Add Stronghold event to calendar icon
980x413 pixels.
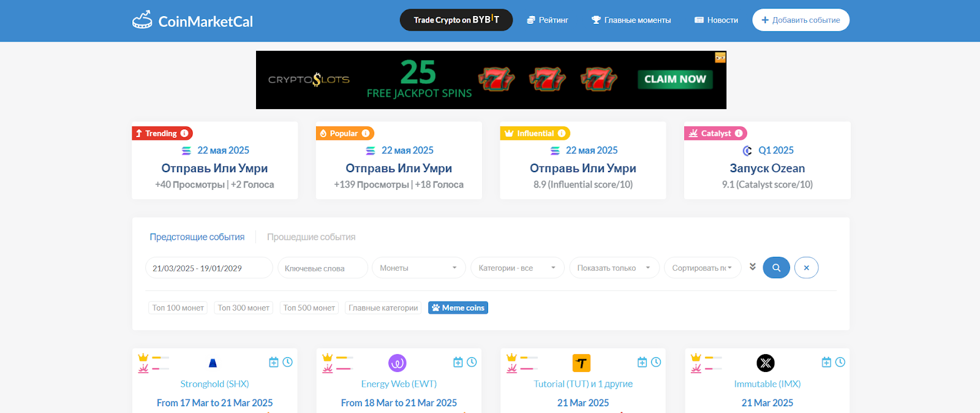tap(274, 362)
